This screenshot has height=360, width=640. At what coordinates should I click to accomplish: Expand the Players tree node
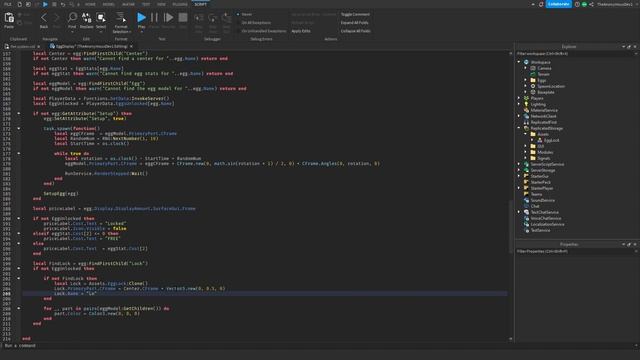[519, 98]
